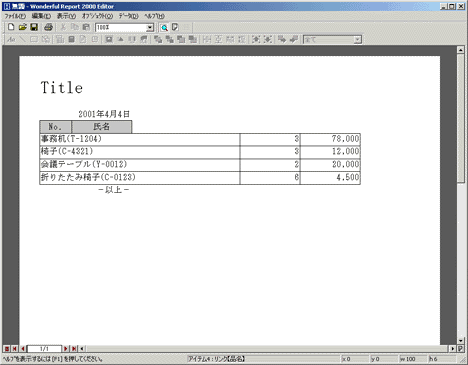The width and height of the screenshot is (468, 365).
Task: Jump to the last page button
Action: (x=74, y=349)
